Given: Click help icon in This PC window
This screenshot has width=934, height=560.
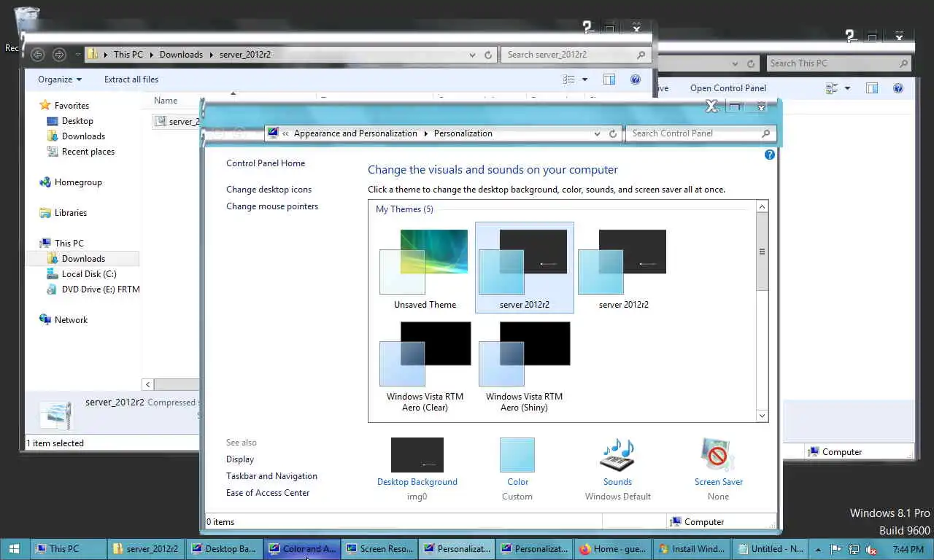Looking at the screenshot, I should pos(898,88).
